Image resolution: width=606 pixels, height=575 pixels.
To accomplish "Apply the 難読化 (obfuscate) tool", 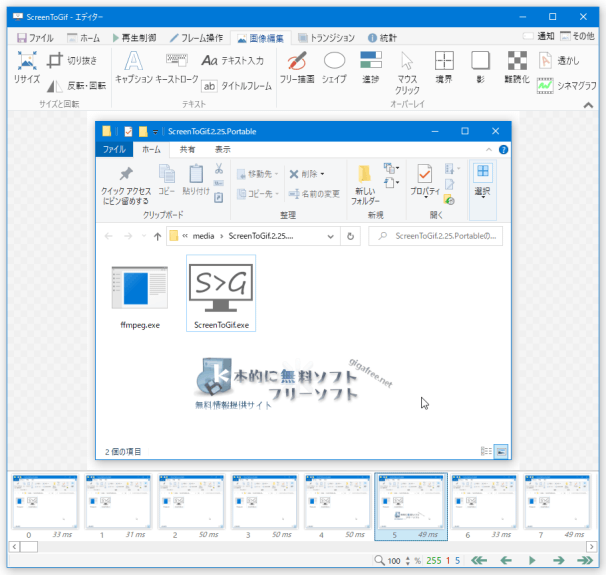I will pos(517,67).
